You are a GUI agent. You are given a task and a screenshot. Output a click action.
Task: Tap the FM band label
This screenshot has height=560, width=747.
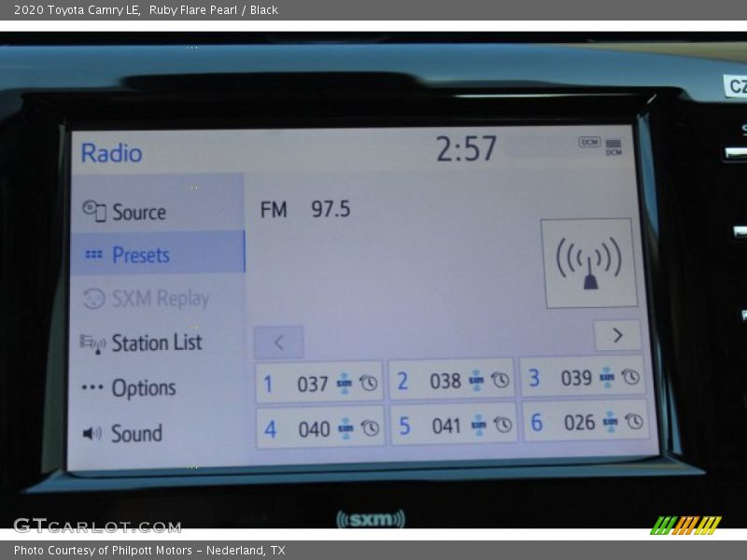click(274, 209)
